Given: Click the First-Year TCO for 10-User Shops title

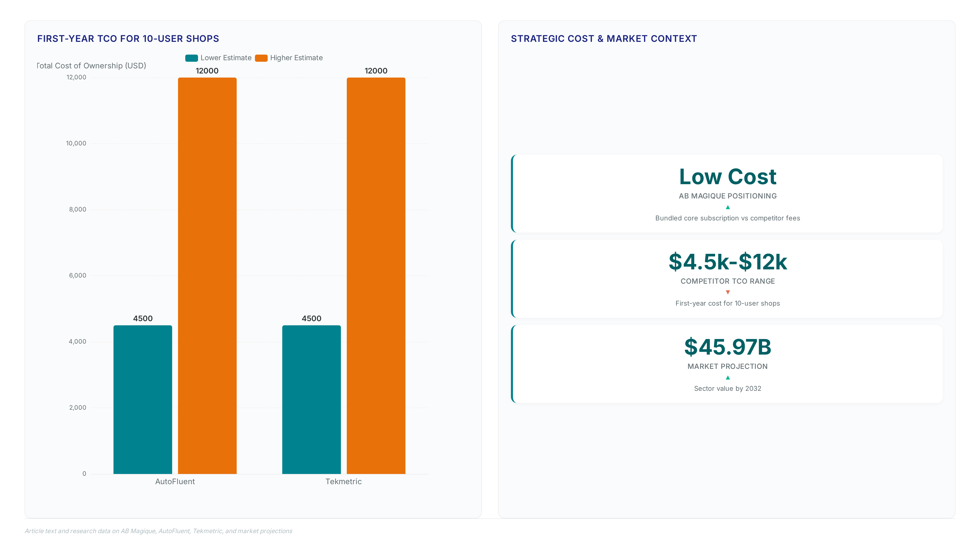Looking at the screenshot, I should (x=128, y=39).
